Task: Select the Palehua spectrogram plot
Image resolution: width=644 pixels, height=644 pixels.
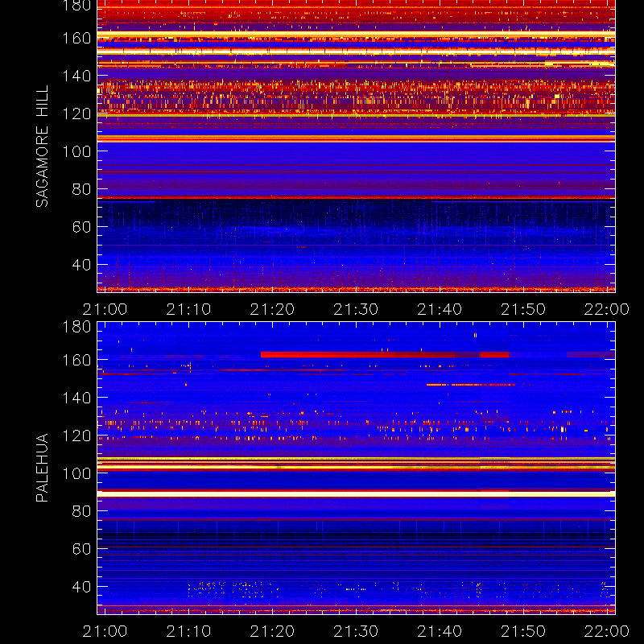Action: (356, 469)
